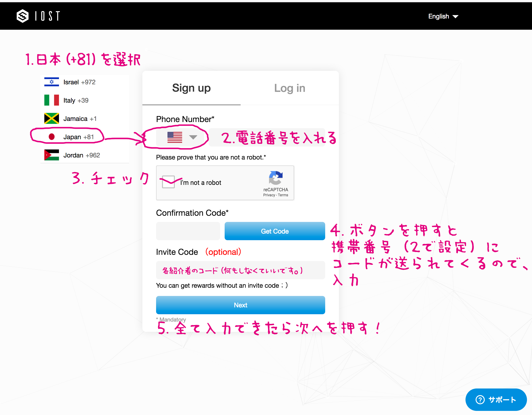Open the サポート help widget
This screenshot has width=532, height=415.
(496, 400)
